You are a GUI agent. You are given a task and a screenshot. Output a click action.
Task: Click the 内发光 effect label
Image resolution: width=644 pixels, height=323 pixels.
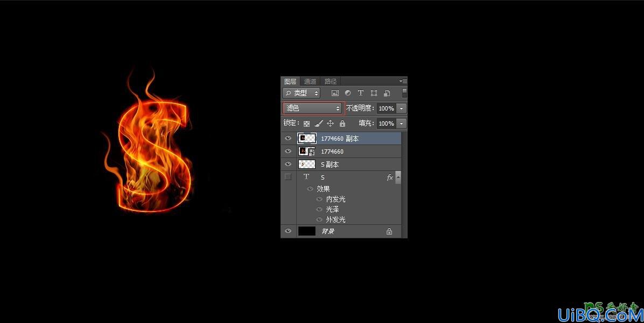[x=335, y=199]
